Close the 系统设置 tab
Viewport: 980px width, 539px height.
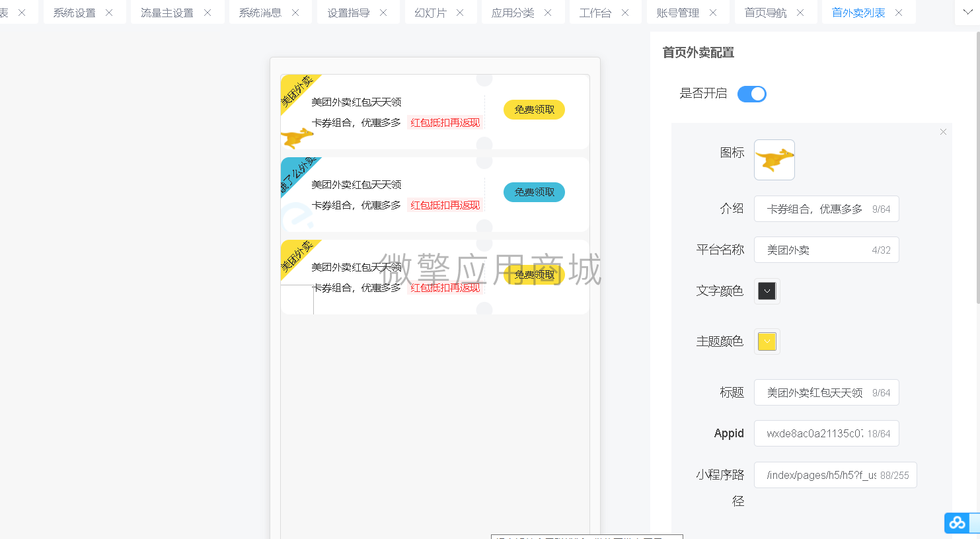click(x=109, y=13)
